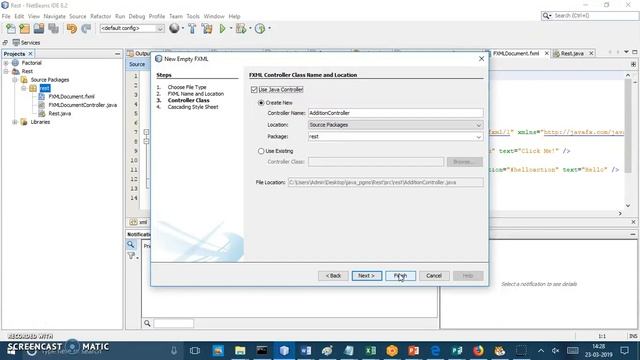Switch to the Rest.java editor tab
Image resolution: width=640 pixels, height=360 pixels.
571,53
